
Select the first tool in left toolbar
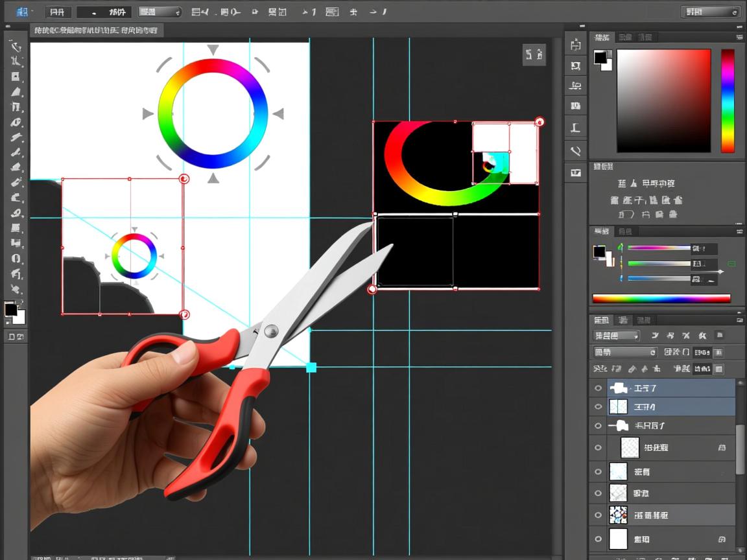point(16,47)
